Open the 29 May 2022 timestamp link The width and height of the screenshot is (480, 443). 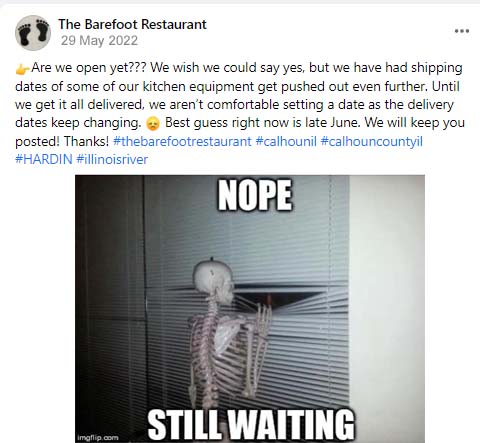[x=99, y=41]
